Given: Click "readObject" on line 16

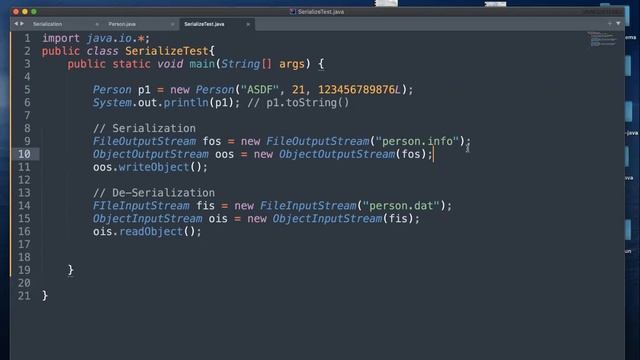Looking at the screenshot, I should pos(150,231).
